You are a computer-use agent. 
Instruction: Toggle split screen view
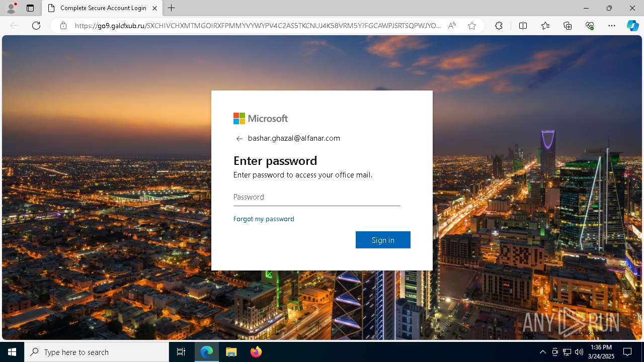tap(523, 26)
